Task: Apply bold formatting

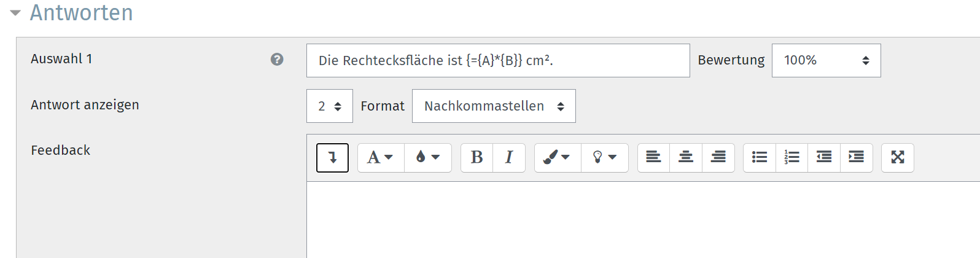Action: [x=477, y=158]
